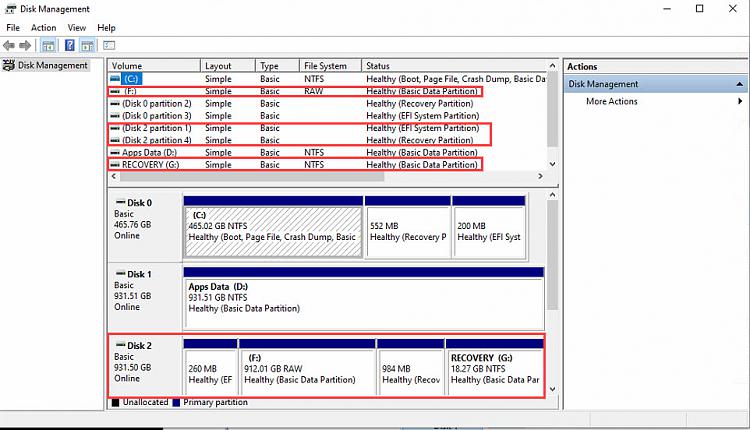Click the Unallocated black legend swatch
The image size is (750, 430).
click(x=115, y=403)
